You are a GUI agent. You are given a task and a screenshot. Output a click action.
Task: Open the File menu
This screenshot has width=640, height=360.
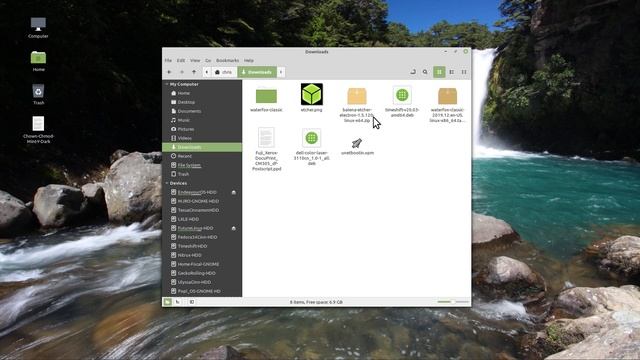tap(168, 60)
